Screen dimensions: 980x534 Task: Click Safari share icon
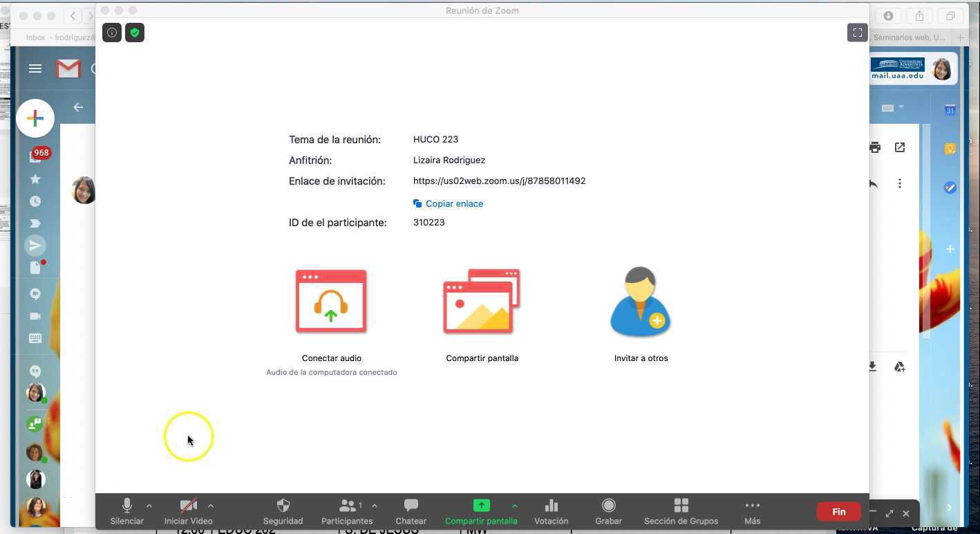pos(919,16)
